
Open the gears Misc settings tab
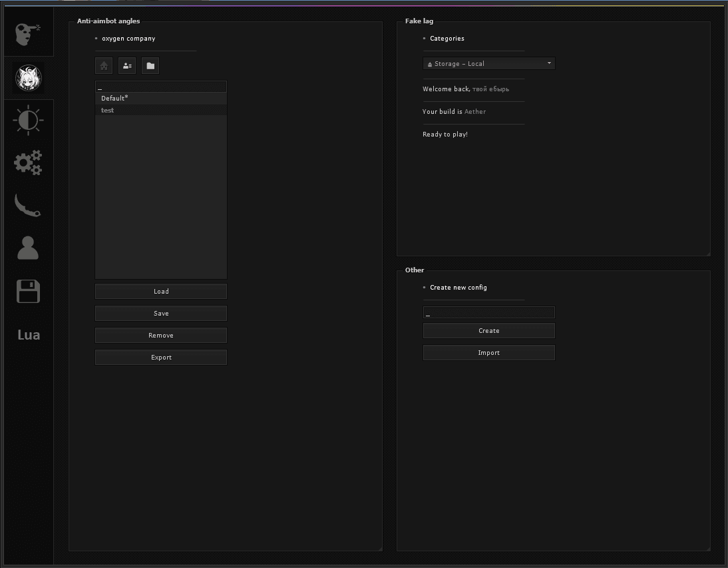[29, 162]
